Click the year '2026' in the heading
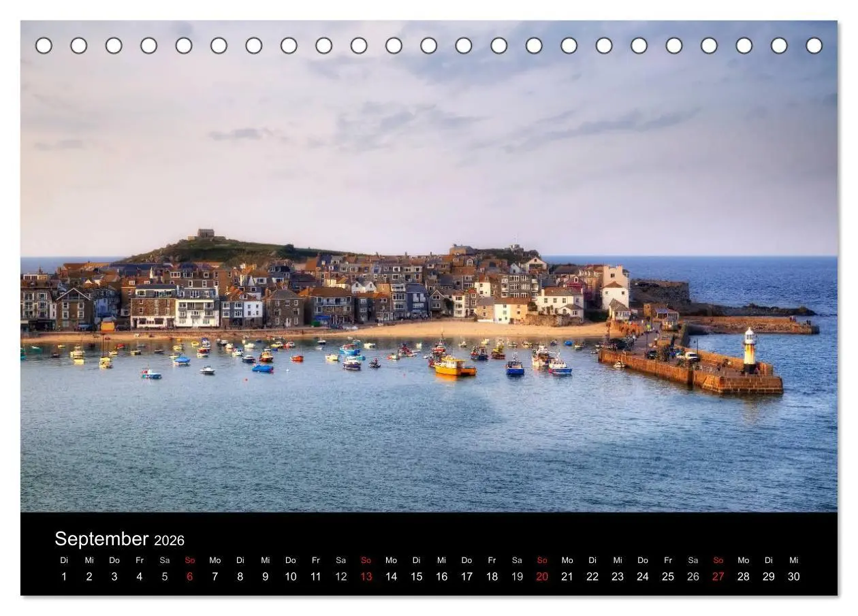 pyautogui.click(x=169, y=541)
